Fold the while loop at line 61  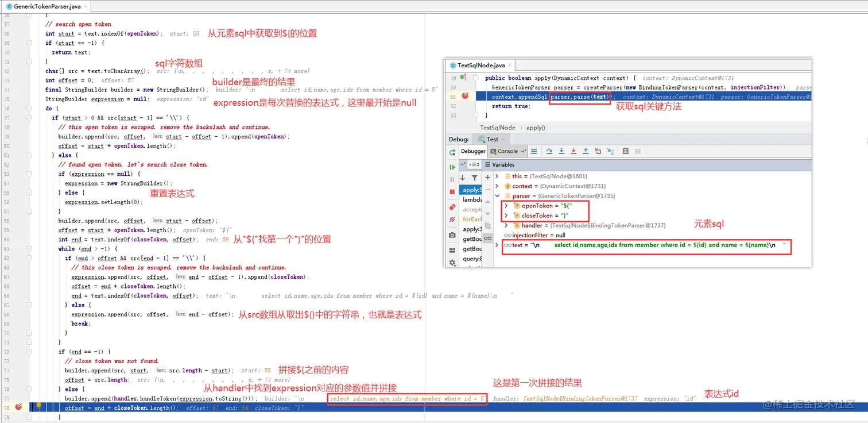[28, 249]
